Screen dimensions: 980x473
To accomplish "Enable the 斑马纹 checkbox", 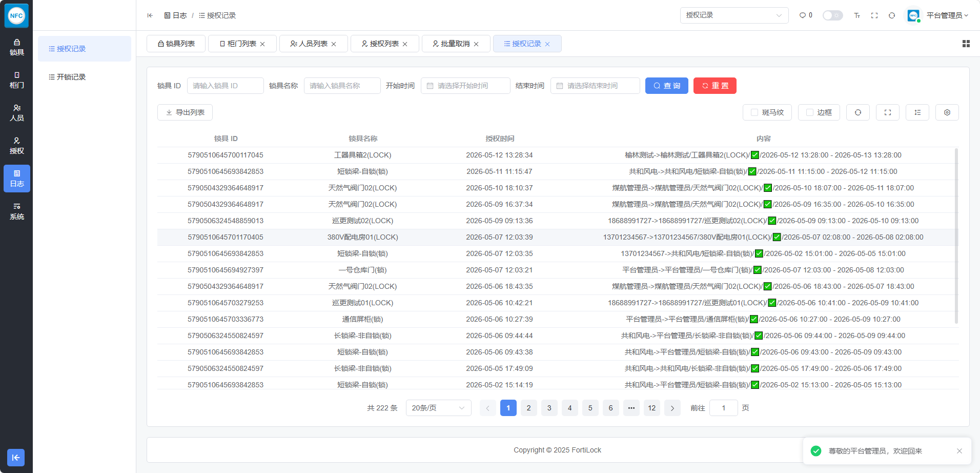I will point(754,112).
